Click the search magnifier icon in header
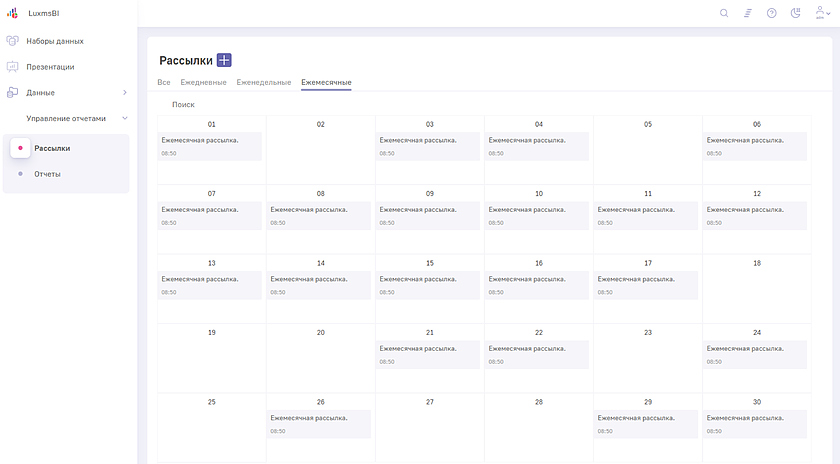Screen dimensions: 840x464 coord(724,13)
